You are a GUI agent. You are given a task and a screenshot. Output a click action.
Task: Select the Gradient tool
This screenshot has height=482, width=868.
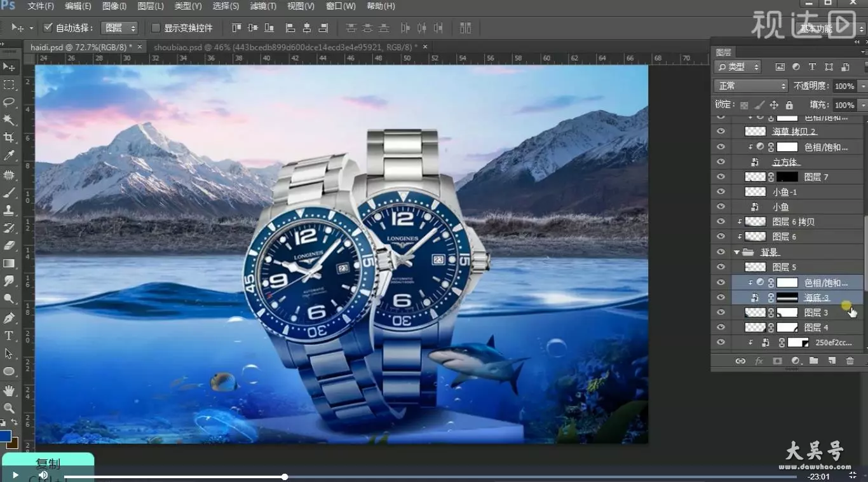[x=9, y=263]
